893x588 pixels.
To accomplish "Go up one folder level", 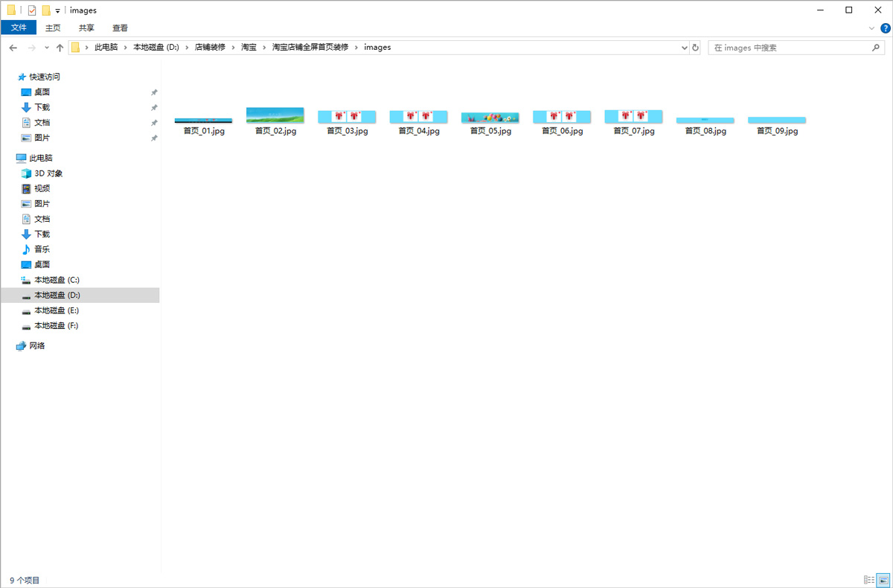I will click(x=60, y=48).
